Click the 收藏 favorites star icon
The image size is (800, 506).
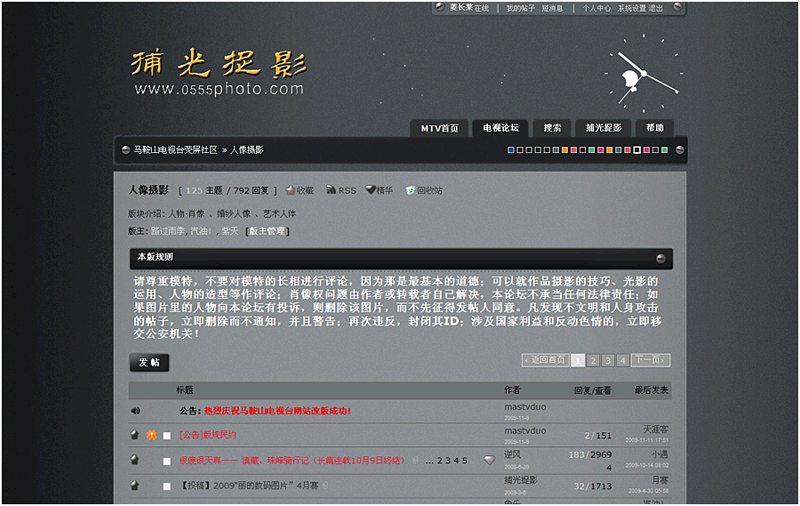click(290, 190)
